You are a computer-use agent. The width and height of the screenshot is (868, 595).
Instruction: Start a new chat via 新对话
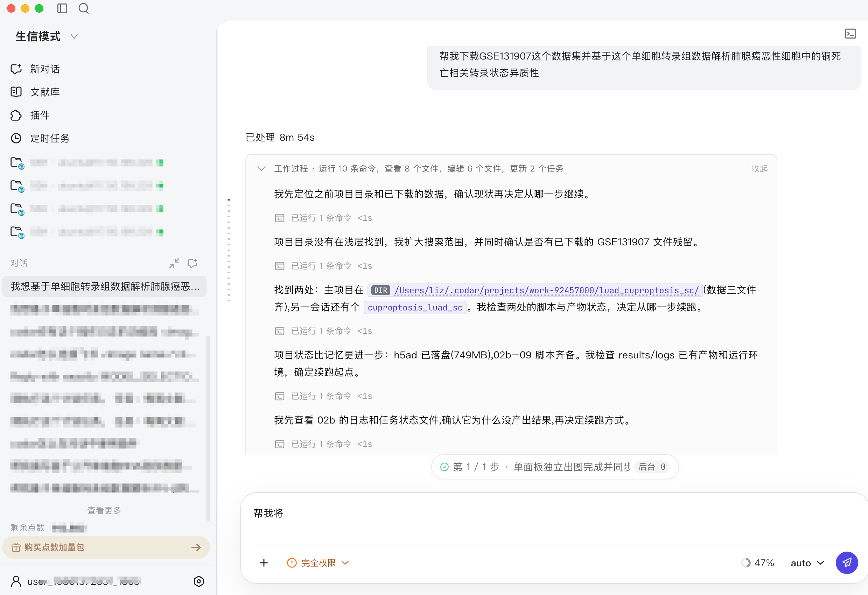point(35,69)
